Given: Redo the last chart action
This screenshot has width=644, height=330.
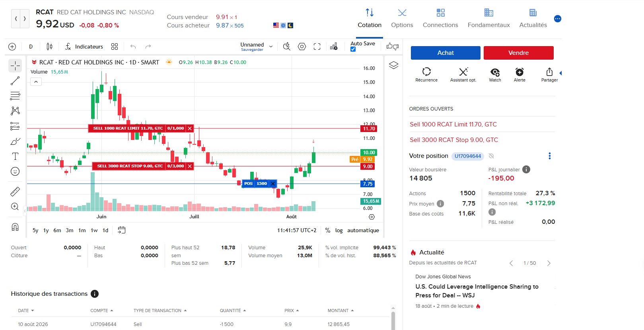Looking at the screenshot, I should pyautogui.click(x=148, y=47).
